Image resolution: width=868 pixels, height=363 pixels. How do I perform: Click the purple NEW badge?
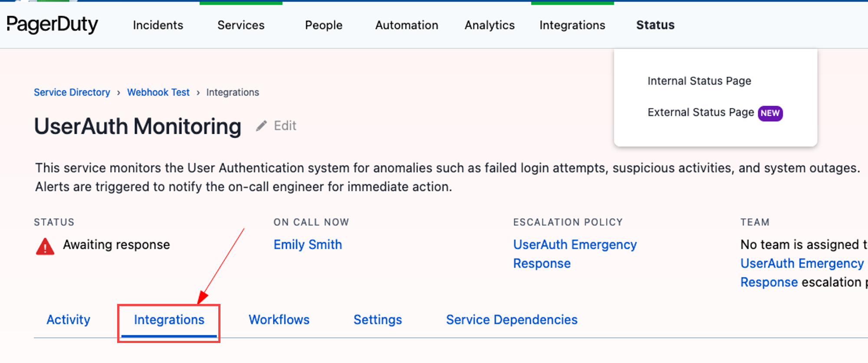coord(770,113)
